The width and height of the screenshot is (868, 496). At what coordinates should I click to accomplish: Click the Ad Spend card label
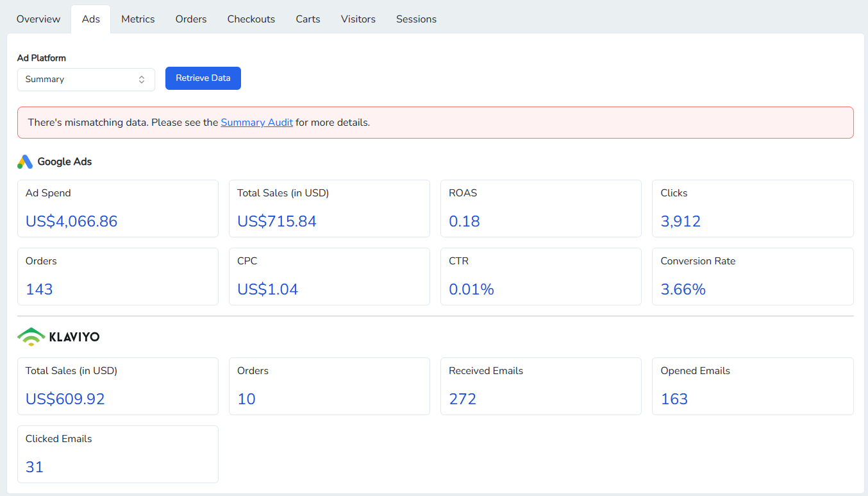48,193
